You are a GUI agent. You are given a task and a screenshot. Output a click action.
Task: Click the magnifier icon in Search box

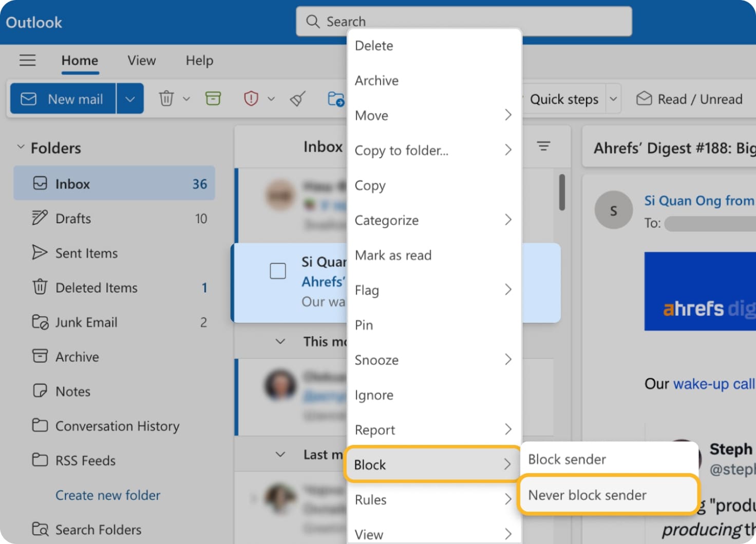point(313,22)
